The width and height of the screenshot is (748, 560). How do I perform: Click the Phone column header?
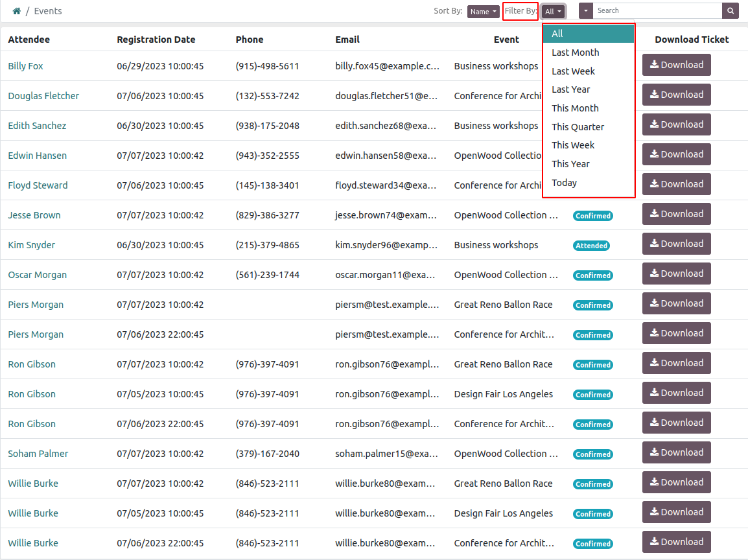(250, 40)
